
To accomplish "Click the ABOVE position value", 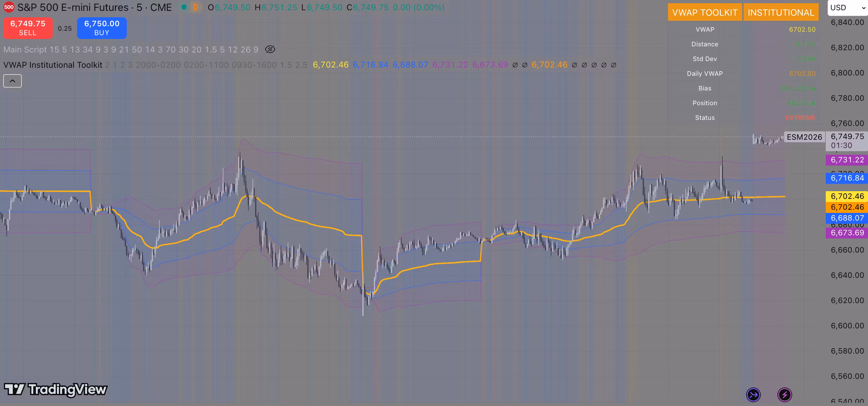I will pos(801,103).
